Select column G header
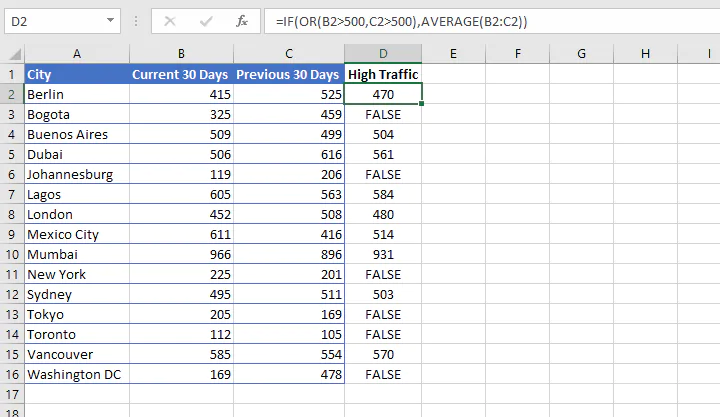720x417 pixels. coord(581,54)
